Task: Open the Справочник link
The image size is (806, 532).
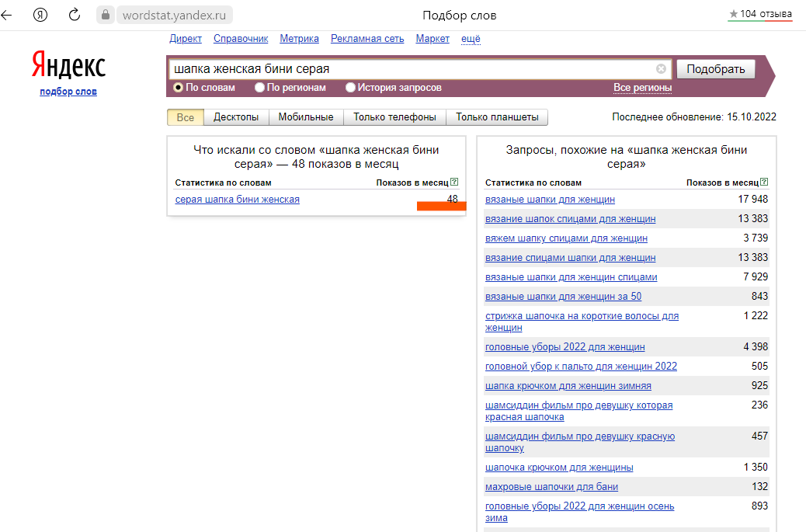Action: pos(241,39)
